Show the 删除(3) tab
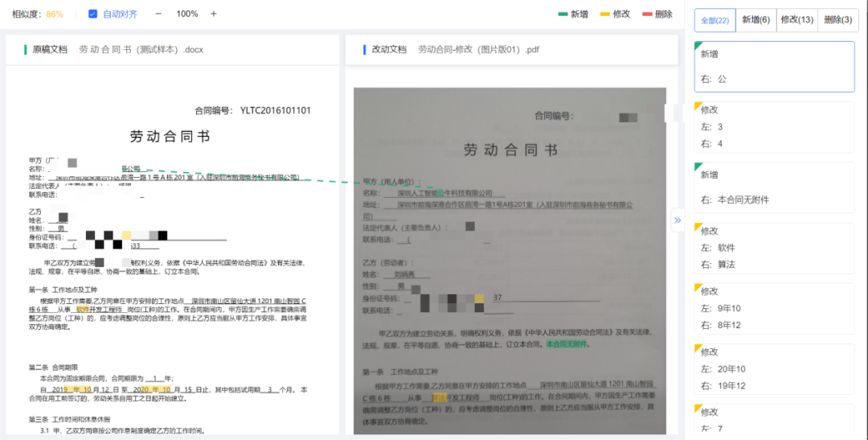The height and width of the screenshot is (440, 868). [x=838, y=20]
